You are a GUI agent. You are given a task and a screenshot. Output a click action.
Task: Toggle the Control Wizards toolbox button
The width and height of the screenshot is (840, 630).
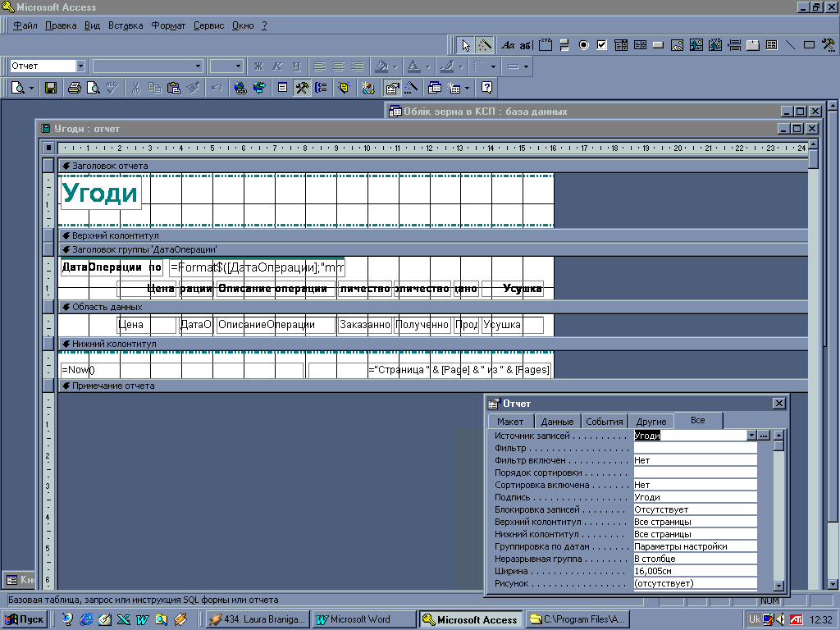(485, 45)
